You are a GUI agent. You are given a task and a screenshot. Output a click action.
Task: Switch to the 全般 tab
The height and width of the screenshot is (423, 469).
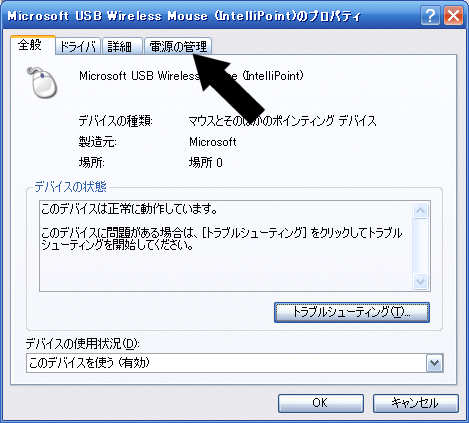point(33,45)
